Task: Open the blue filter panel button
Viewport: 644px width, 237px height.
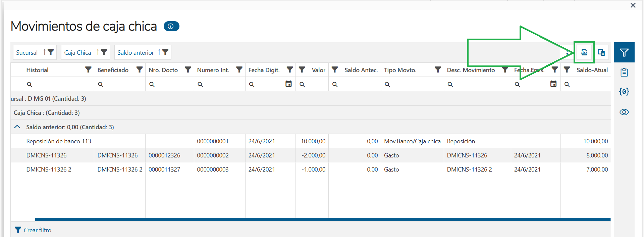Action: (624, 52)
